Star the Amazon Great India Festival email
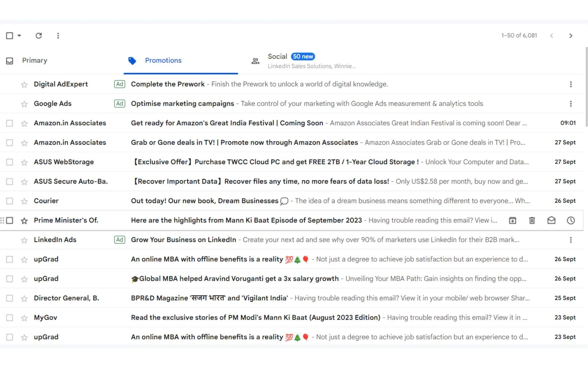Image resolution: width=588 pixels, height=368 pixels. (24, 123)
